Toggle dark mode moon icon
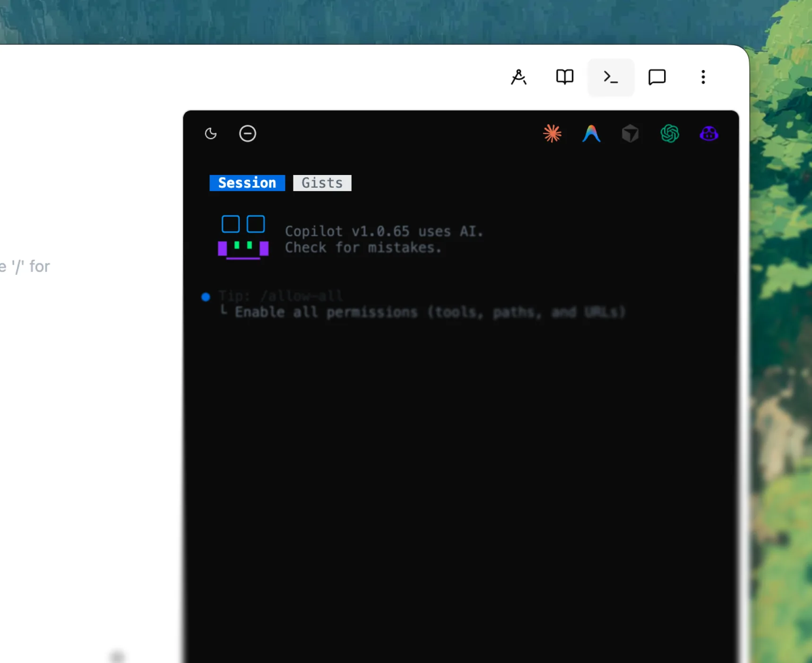Image resolution: width=812 pixels, height=663 pixels. point(211,134)
